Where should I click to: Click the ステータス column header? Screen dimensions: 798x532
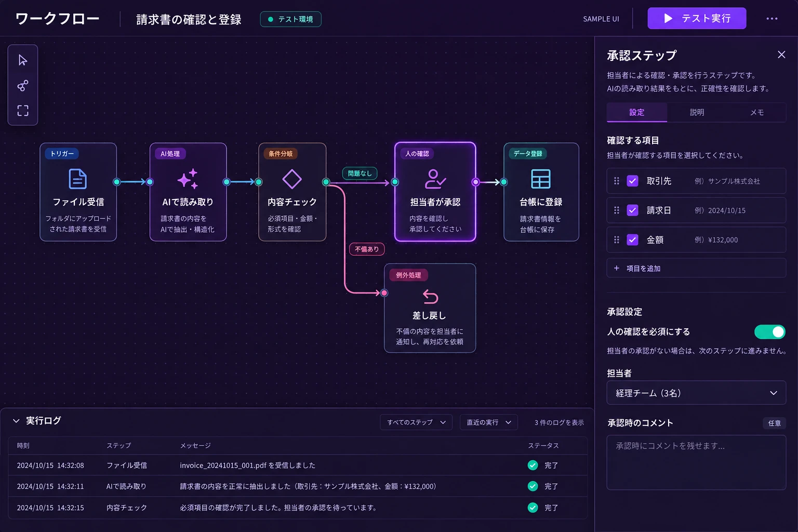543,445
